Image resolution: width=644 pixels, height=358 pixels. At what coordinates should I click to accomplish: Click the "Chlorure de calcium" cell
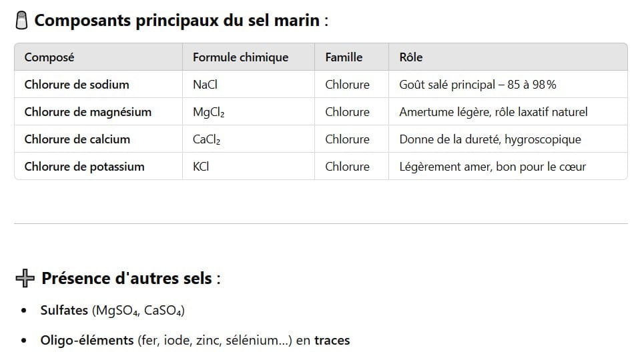(x=77, y=139)
